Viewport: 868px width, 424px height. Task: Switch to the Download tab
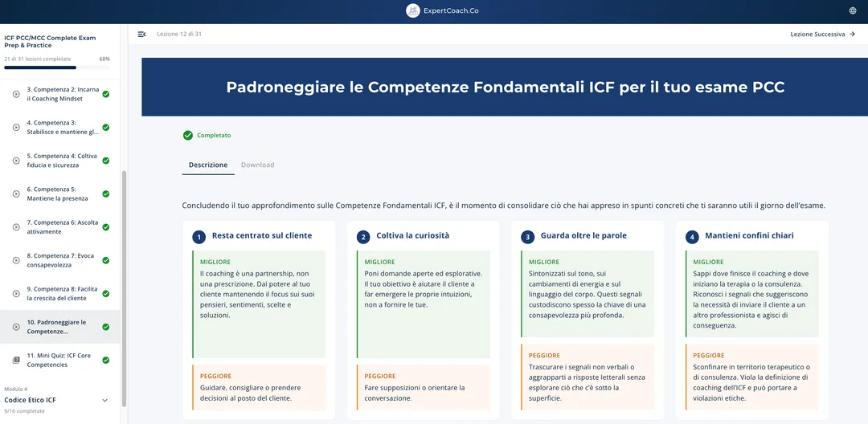pyautogui.click(x=257, y=165)
